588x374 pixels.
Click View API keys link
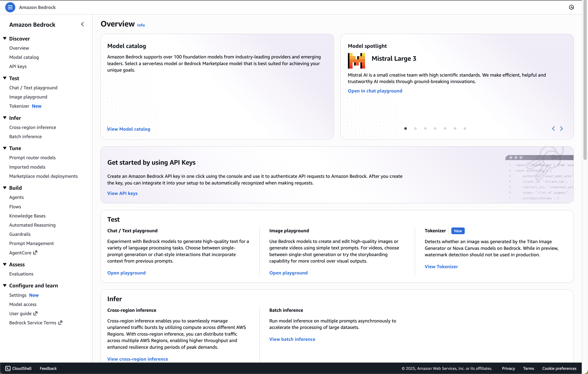[122, 193]
